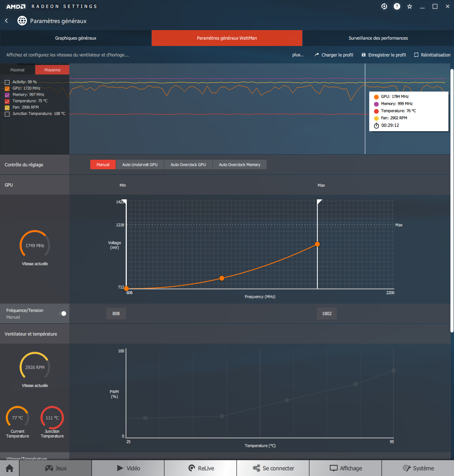This screenshot has width=454, height=476.
Task: Click the favorites star icon
Action: pyautogui.click(x=410, y=6)
